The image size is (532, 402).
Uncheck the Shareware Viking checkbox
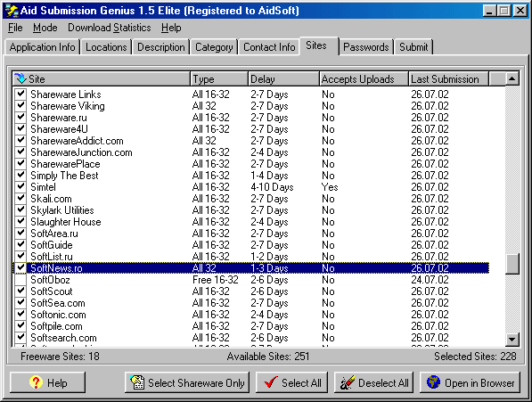click(x=21, y=105)
